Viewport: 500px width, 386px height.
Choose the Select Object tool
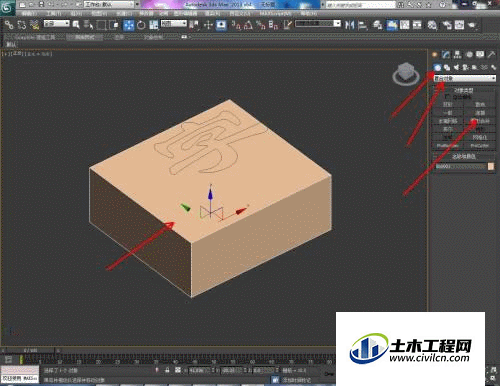(x=76, y=25)
